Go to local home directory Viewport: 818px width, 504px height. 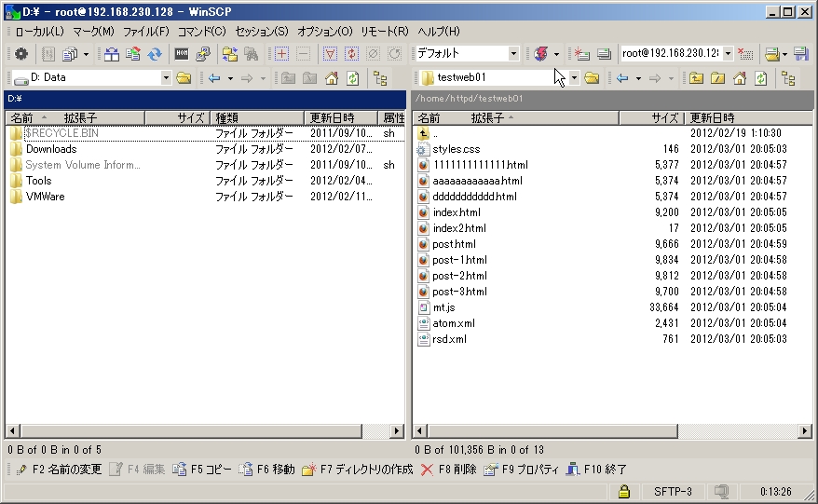click(332, 78)
